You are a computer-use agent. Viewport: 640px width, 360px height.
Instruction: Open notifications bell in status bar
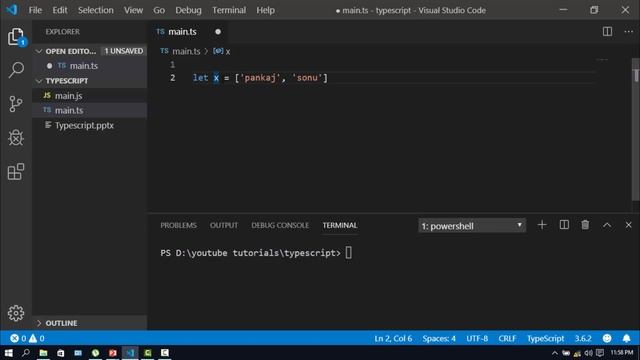(x=627, y=338)
